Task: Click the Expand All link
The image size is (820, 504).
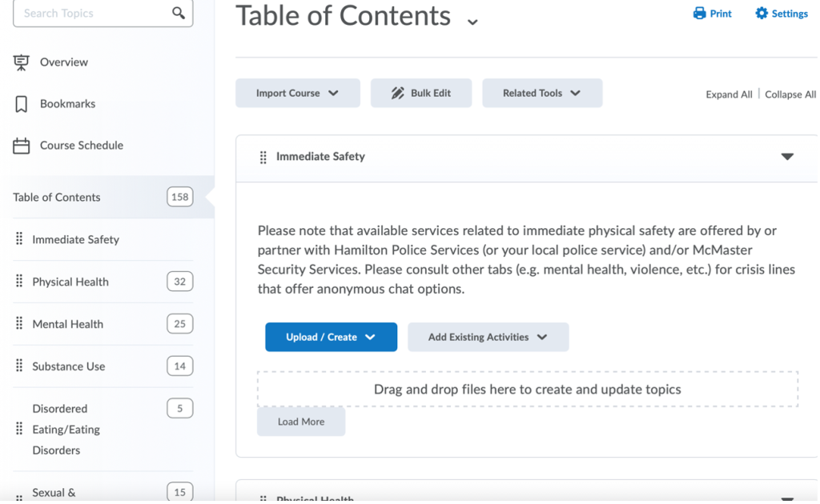Action: [x=728, y=94]
